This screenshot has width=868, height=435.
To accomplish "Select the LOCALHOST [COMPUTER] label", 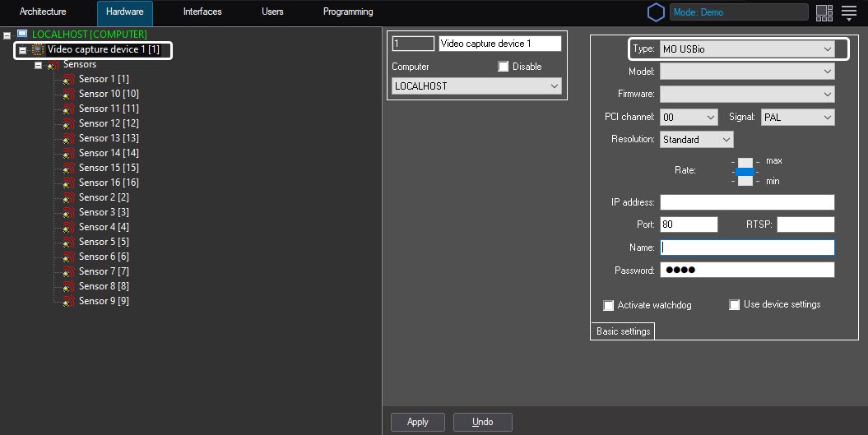I will 89,35.
